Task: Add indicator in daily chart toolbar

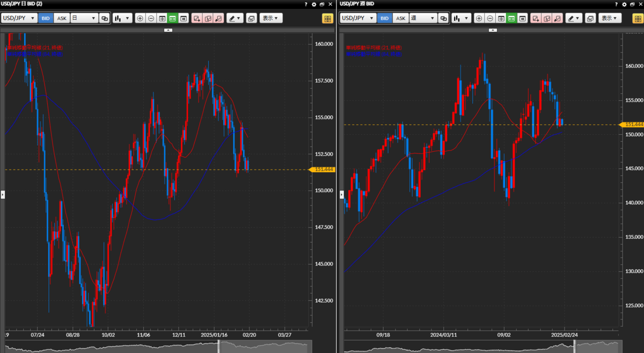Action: [197, 18]
